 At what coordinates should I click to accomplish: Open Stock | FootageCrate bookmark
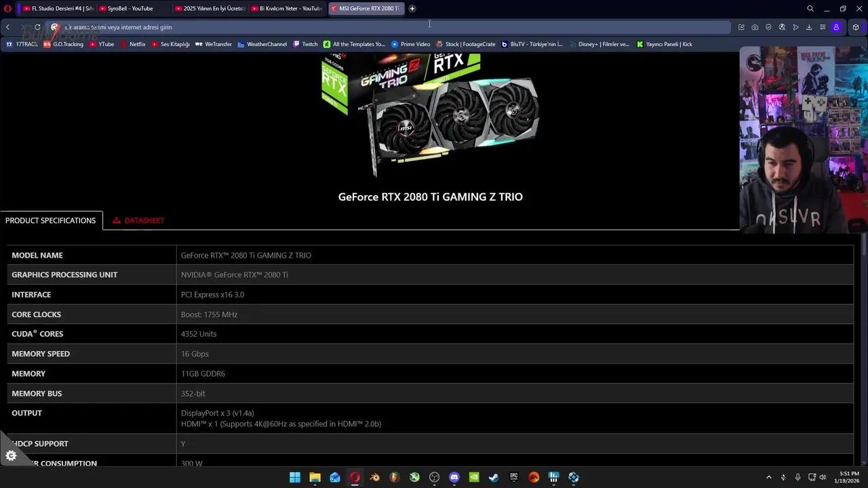click(x=465, y=44)
